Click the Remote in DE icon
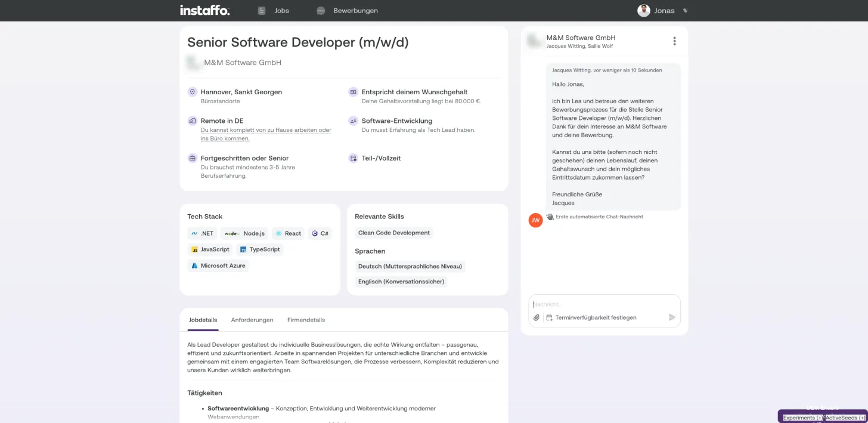Viewport: 868px width, 423px height. coord(192,121)
